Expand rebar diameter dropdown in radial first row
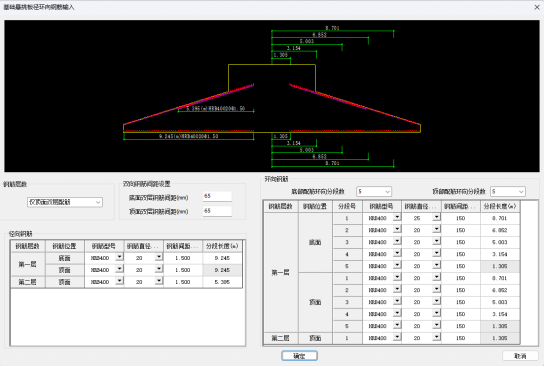This screenshot has width=544, height=367. coord(159,257)
